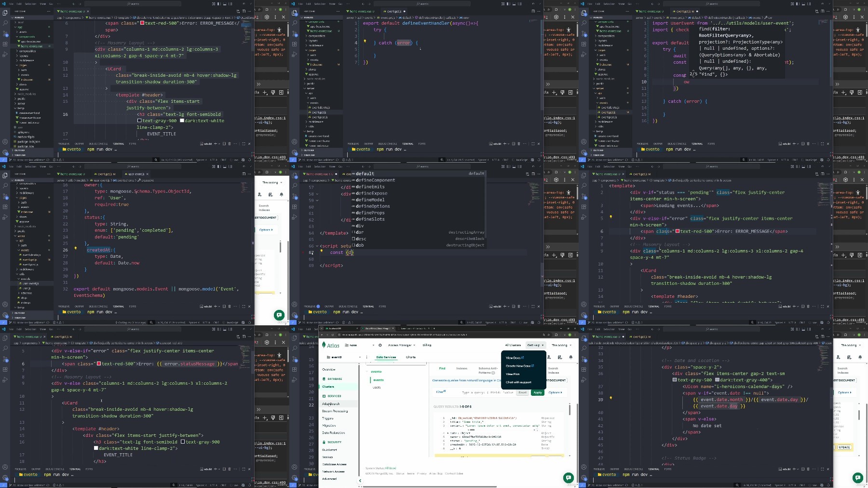The width and height of the screenshot is (868, 488).
Task: Expand the schemas folder in the file explorer
Action: tap(26, 293)
